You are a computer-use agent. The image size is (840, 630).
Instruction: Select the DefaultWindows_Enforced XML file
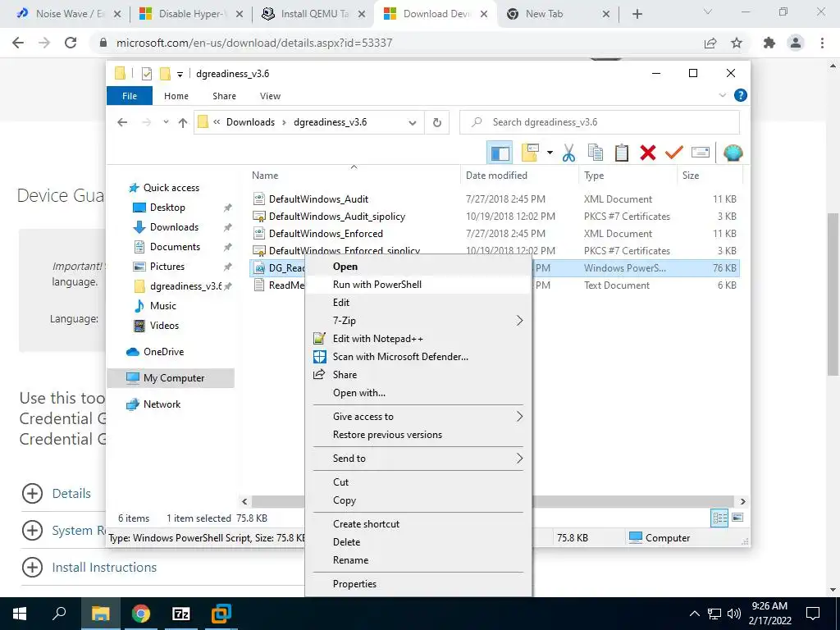326,234
